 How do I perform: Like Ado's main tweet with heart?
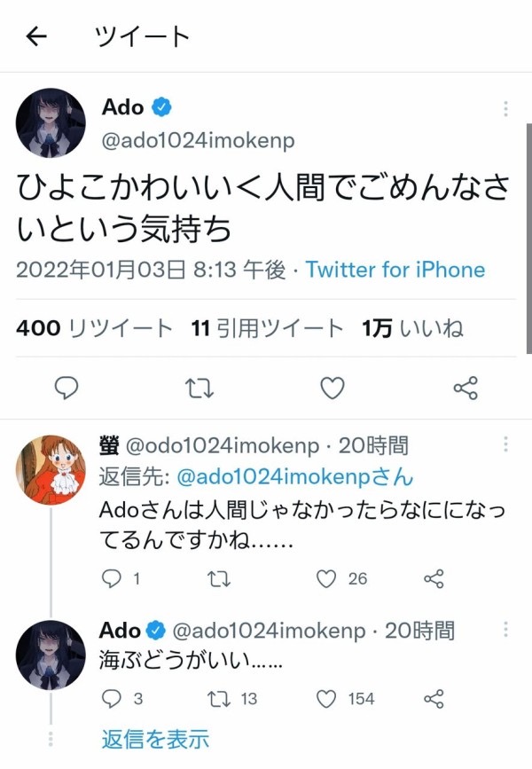(332, 388)
